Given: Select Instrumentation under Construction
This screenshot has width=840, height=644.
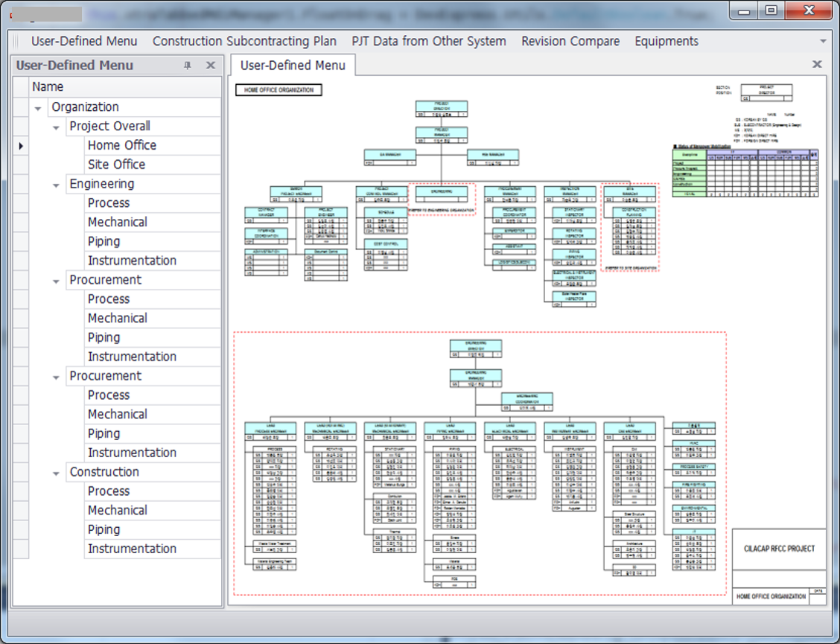Looking at the screenshot, I should (x=132, y=549).
